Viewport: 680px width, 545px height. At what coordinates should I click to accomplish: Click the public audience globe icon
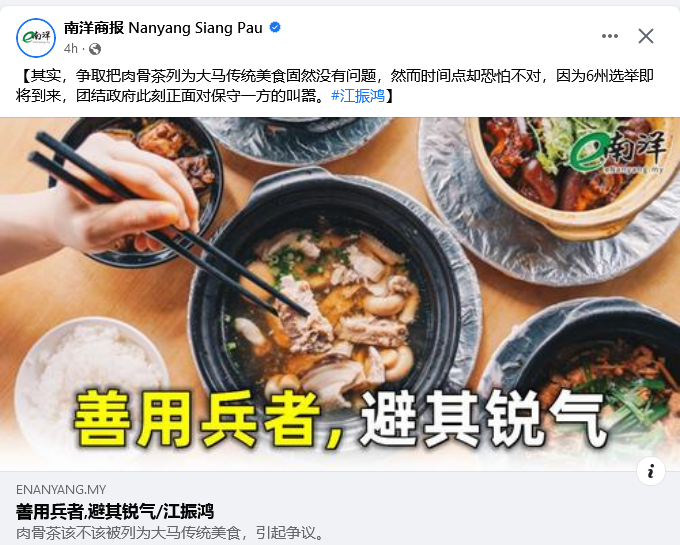(95, 49)
